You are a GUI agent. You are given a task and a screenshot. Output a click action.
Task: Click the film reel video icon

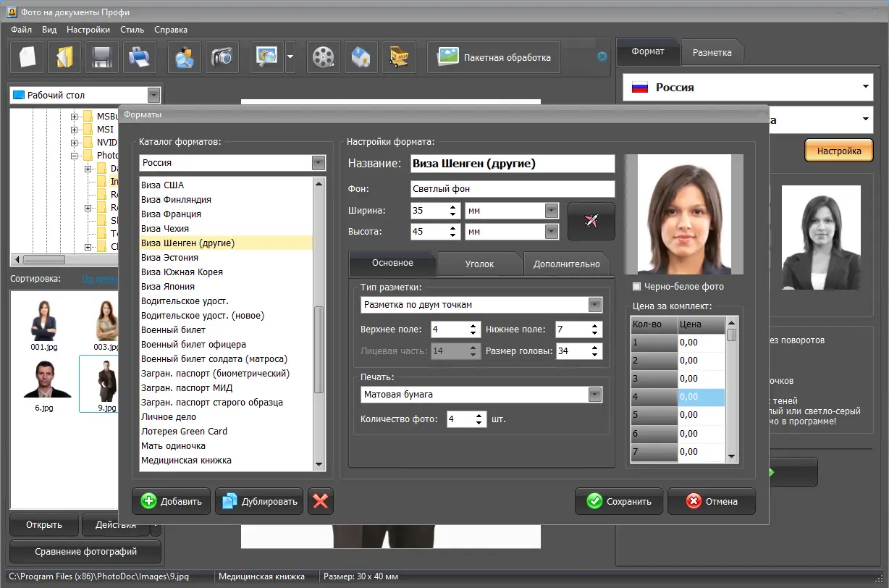[323, 57]
